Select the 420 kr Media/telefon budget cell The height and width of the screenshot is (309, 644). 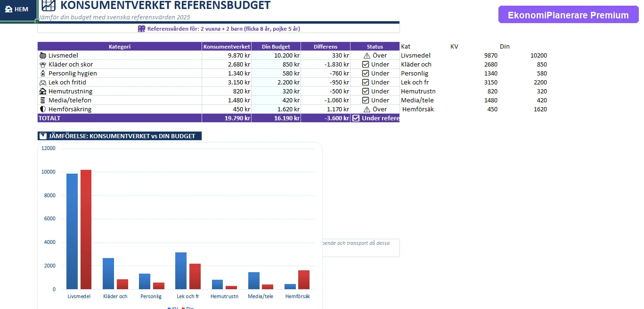[276, 100]
